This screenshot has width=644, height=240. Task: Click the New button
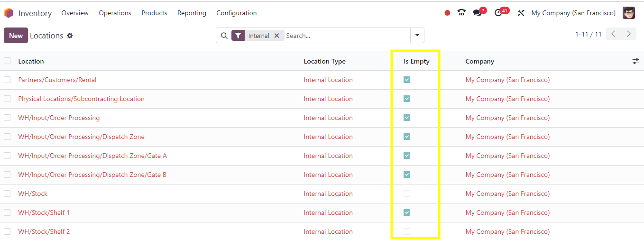(x=16, y=36)
